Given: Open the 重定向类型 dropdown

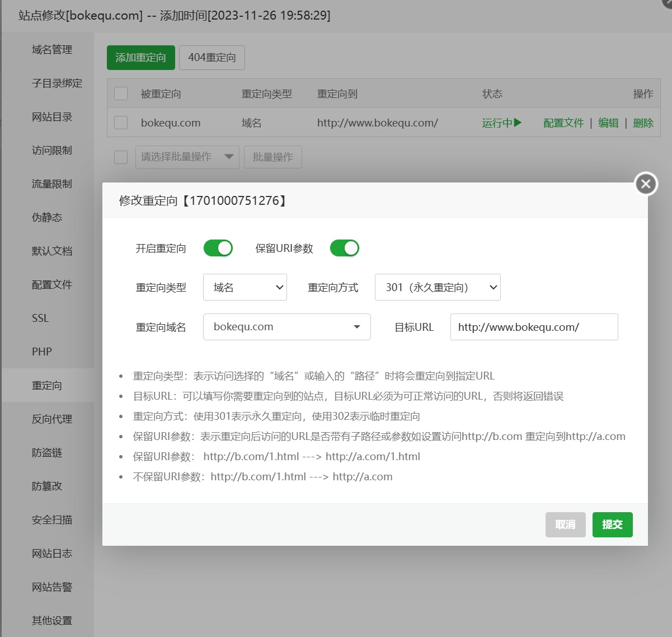Looking at the screenshot, I should (245, 287).
